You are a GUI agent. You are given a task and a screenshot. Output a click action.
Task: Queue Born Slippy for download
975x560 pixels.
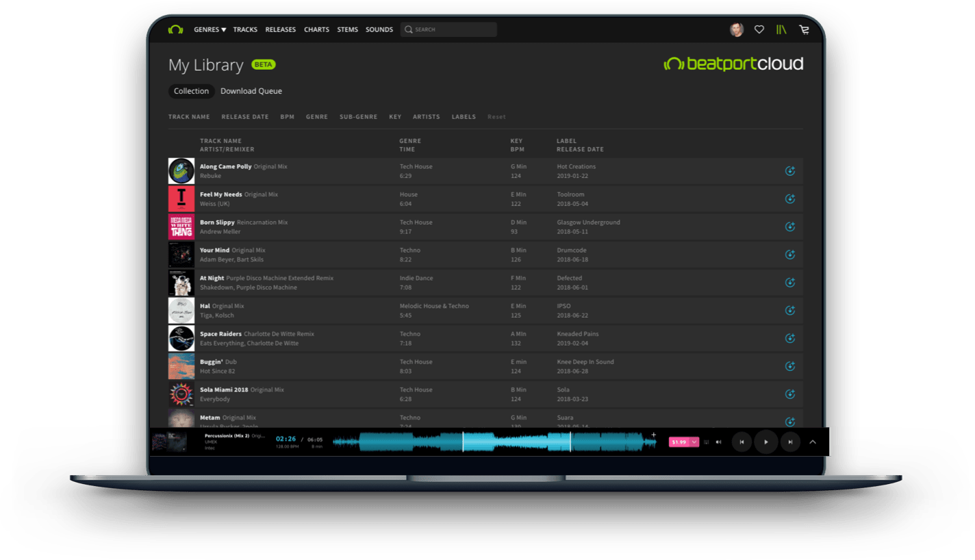(789, 227)
